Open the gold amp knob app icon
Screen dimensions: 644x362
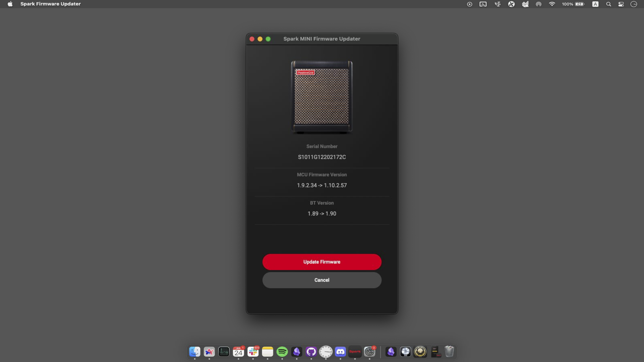click(x=420, y=352)
